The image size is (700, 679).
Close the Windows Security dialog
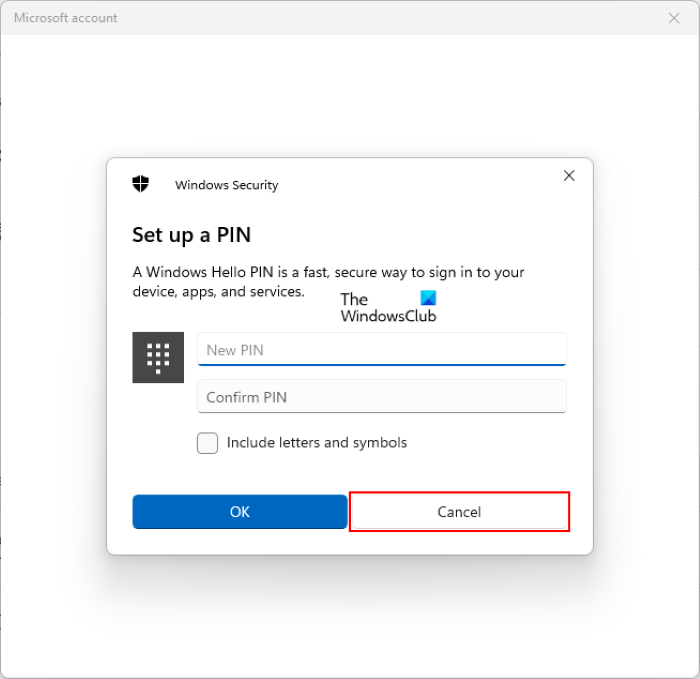point(569,176)
